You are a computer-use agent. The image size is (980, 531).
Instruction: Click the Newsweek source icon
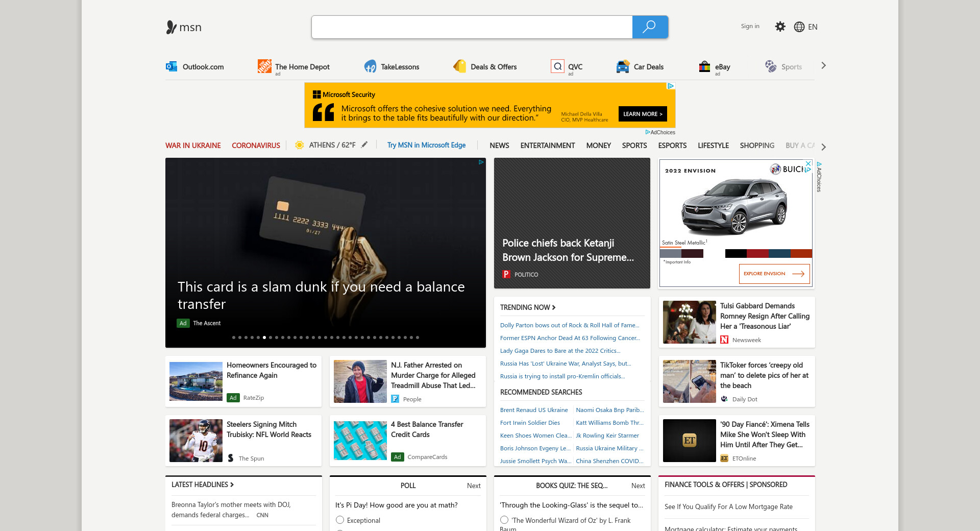(x=724, y=340)
